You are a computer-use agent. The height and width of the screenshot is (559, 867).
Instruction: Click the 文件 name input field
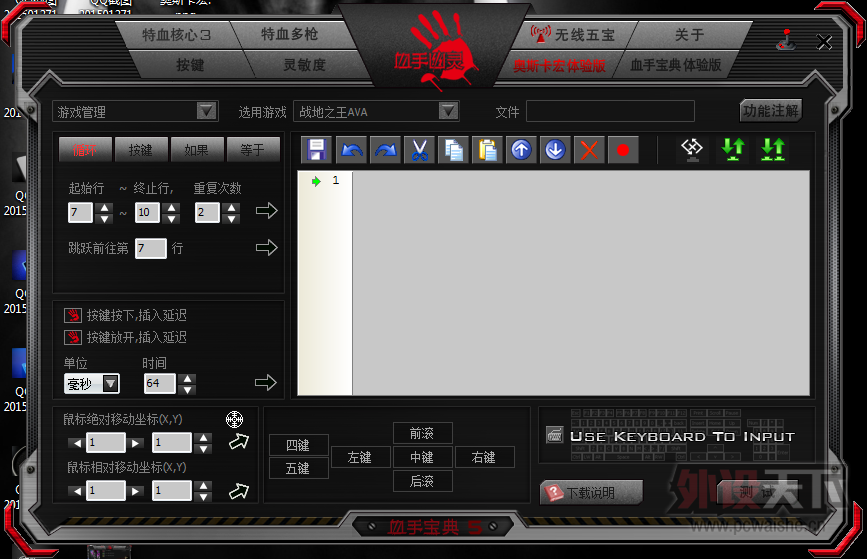coord(610,111)
